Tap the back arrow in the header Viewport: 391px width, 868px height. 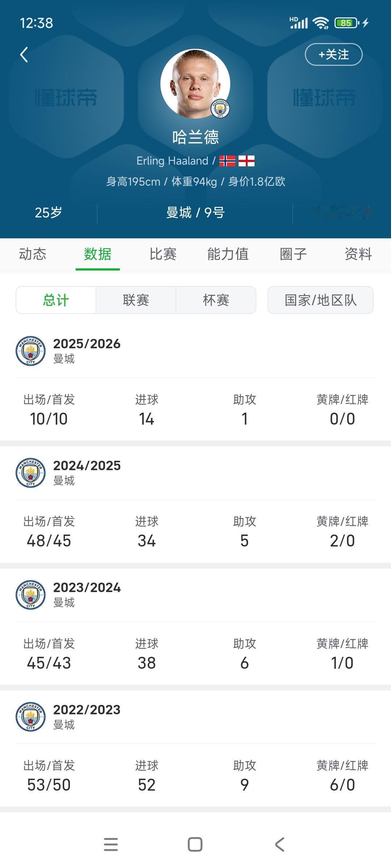coord(24,55)
